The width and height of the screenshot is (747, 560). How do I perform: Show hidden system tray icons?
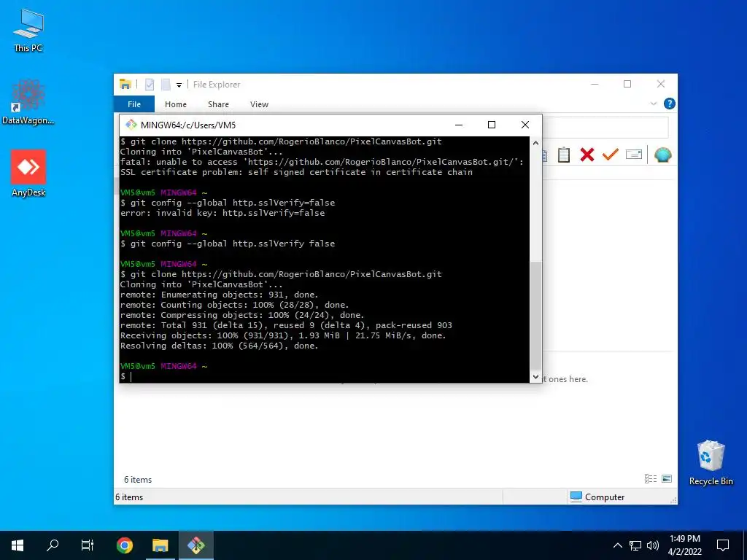[x=617, y=545]
